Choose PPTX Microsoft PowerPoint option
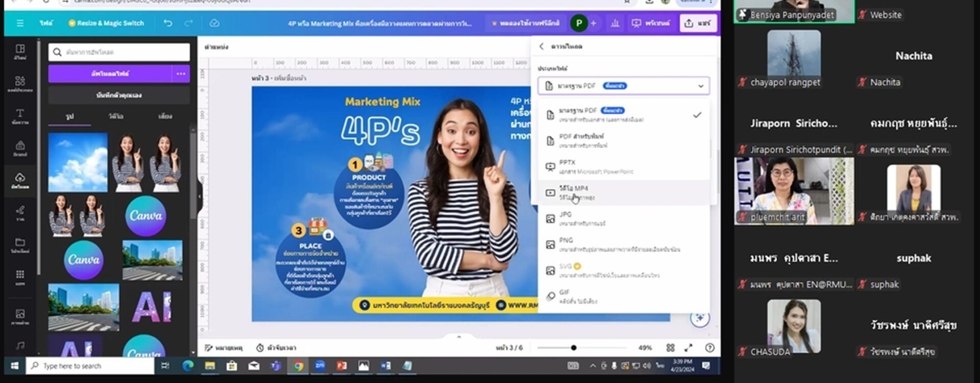Screen dimensions: 980x383 coord(623,167)
